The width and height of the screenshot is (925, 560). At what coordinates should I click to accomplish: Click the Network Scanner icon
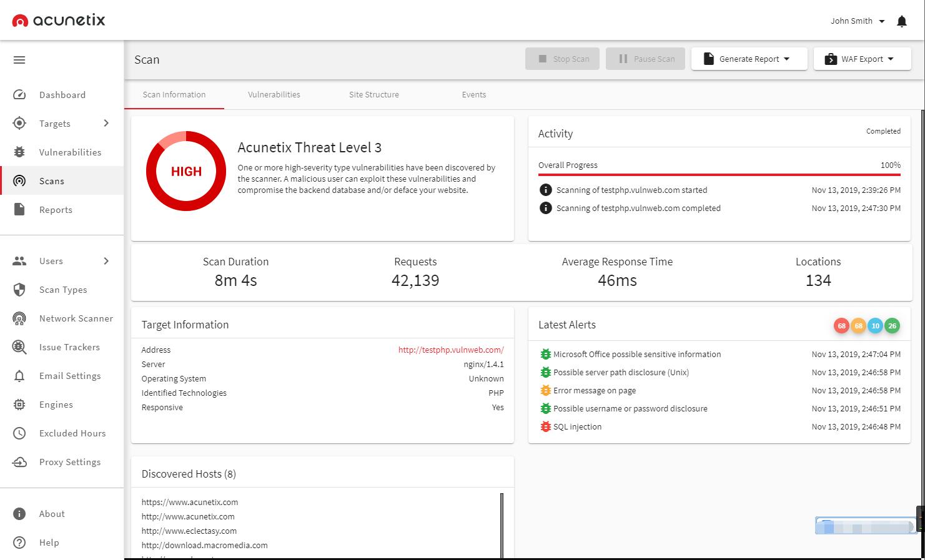(19, 318)
